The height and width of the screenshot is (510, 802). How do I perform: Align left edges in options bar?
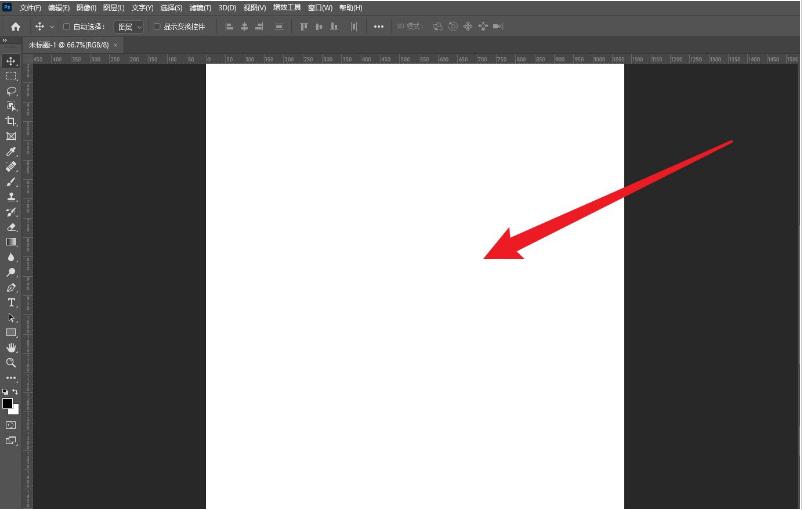[x=230, y=27]
